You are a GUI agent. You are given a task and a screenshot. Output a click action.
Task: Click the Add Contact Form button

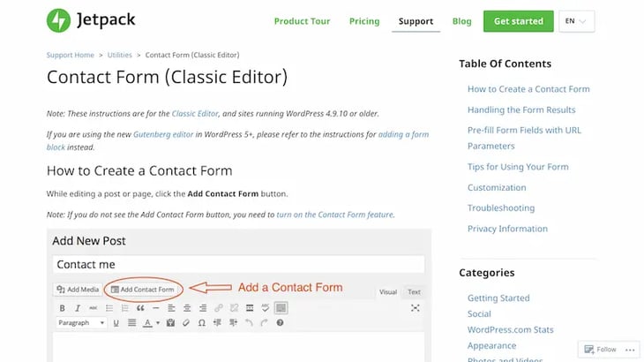pyautogui.click(x=142, y=289)
